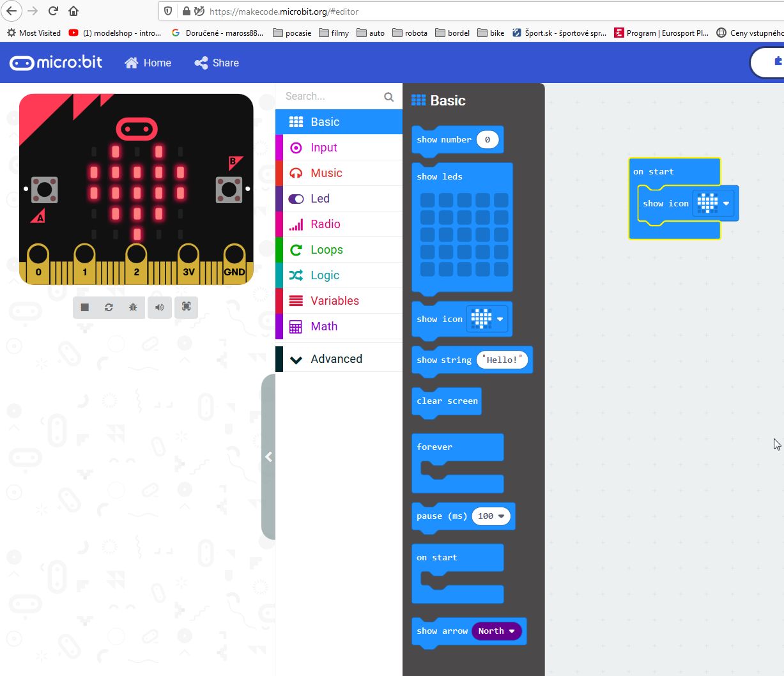Toggle the bottom-right LED in show leds grid
The height and width of the screenshot is (676, 784).
point(501,269)
